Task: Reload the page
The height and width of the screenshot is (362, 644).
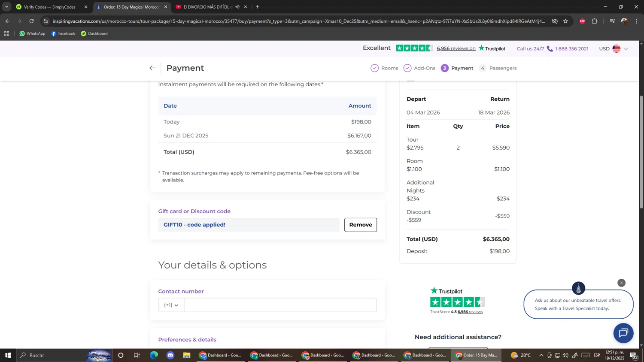Action: pyautogui.click(x=31, y=21)
